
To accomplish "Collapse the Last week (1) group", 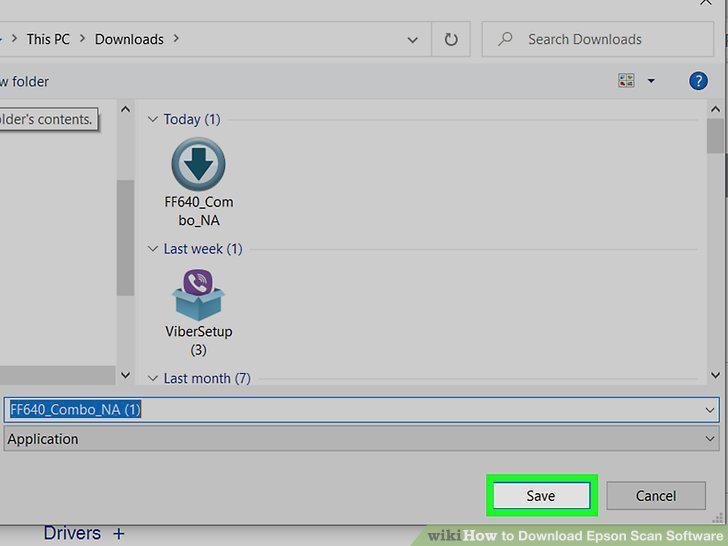I will (x=152, y=249).
